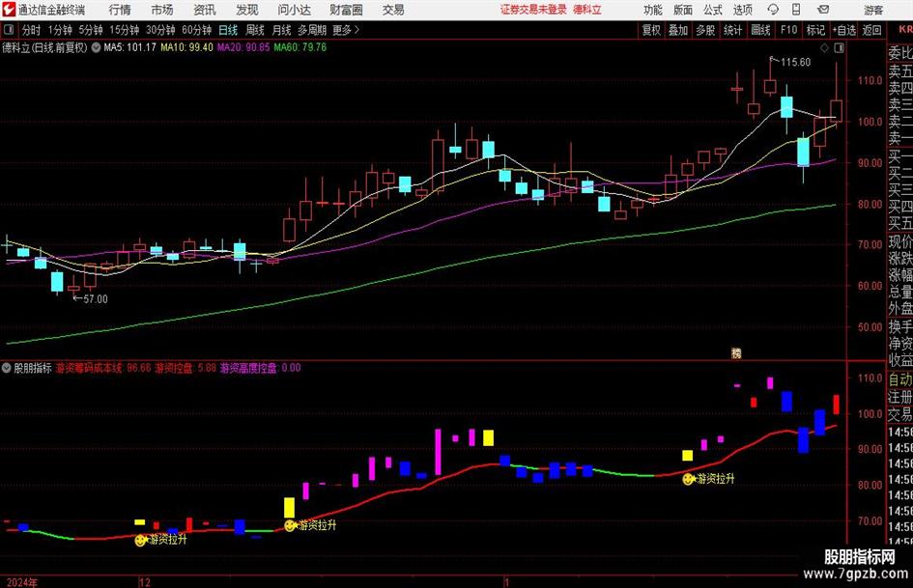Click the smiley 游资拉升 marker mid-chart
Screen dimensions: 913x588
290,525
